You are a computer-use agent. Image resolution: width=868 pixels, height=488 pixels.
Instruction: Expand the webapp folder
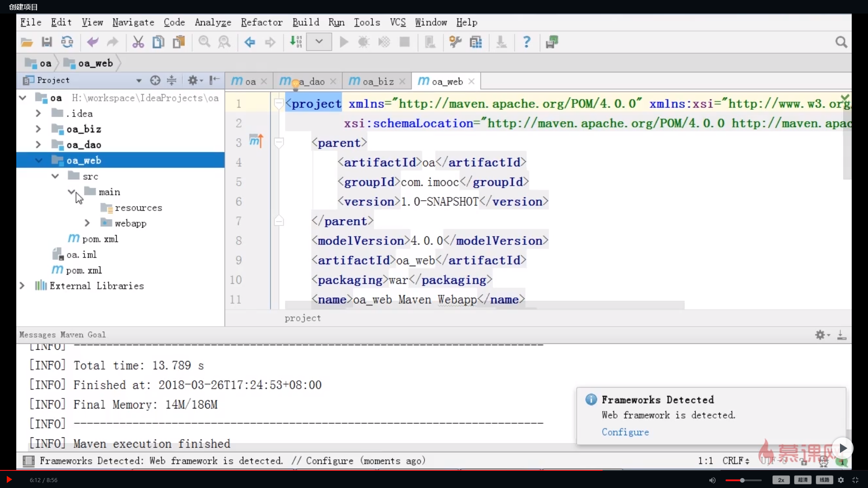(x=87, y=223)
